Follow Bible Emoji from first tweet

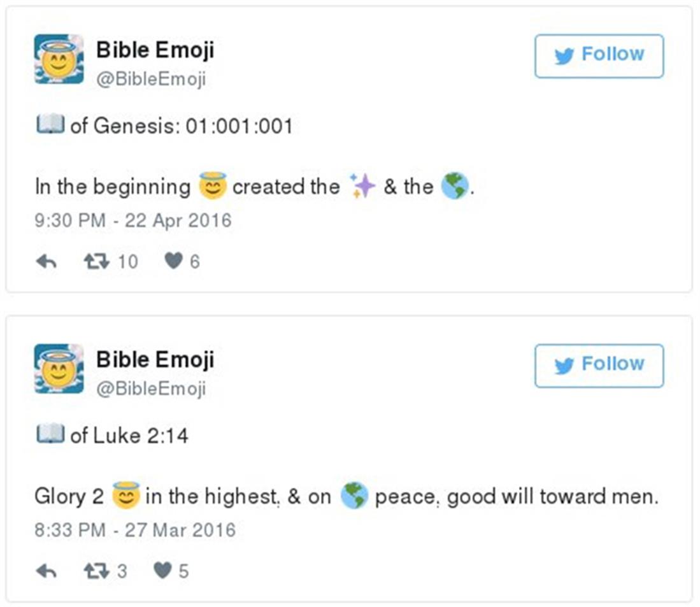click(599, 56)
